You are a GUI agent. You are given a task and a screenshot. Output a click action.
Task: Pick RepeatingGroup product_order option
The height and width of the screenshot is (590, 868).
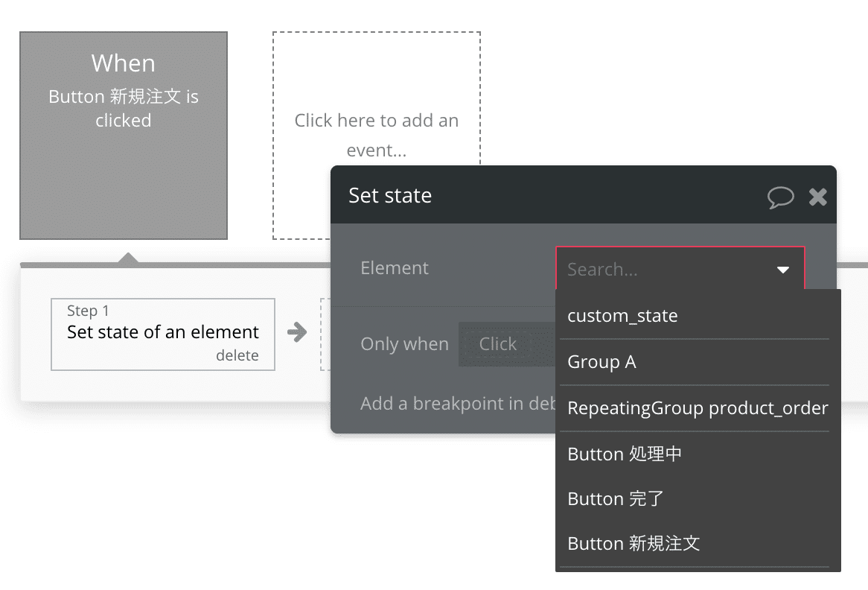click(x=698, y=408)
